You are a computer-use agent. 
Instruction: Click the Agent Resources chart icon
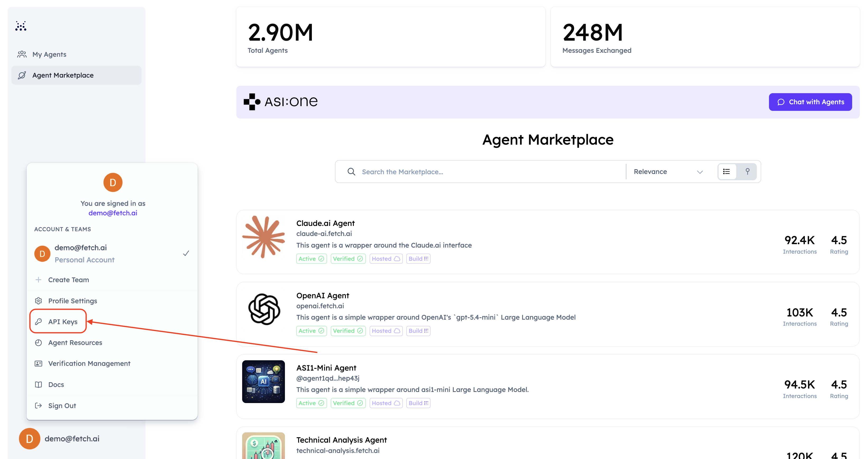point(38,343)
